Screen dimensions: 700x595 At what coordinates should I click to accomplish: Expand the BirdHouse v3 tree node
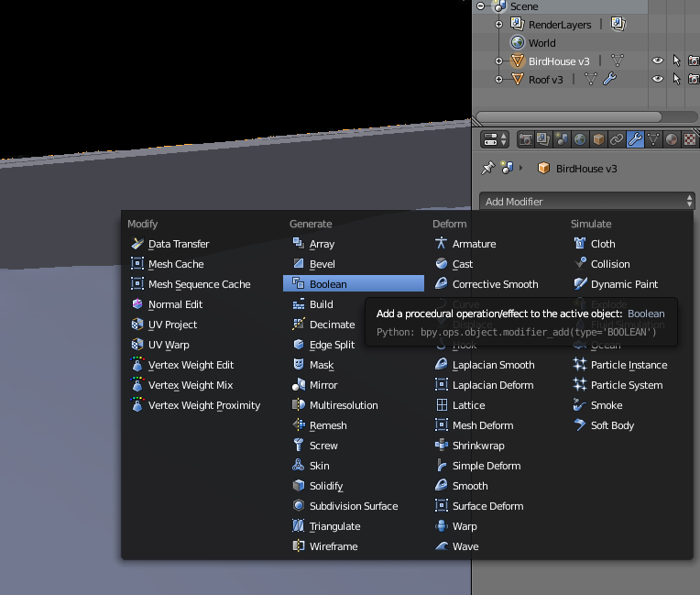pyautogui.click(x=499, y=61)
